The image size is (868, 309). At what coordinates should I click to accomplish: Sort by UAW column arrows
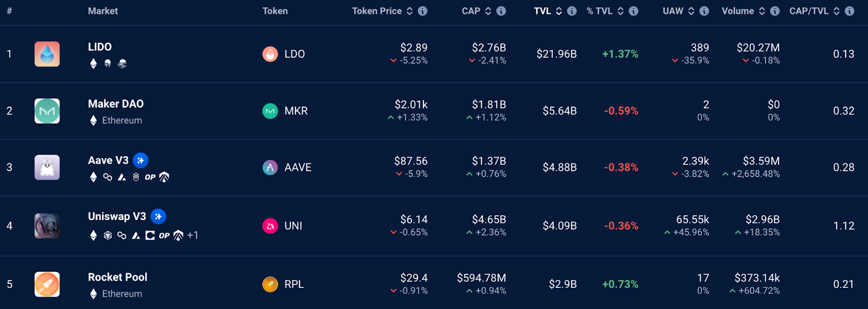point(691,11)
